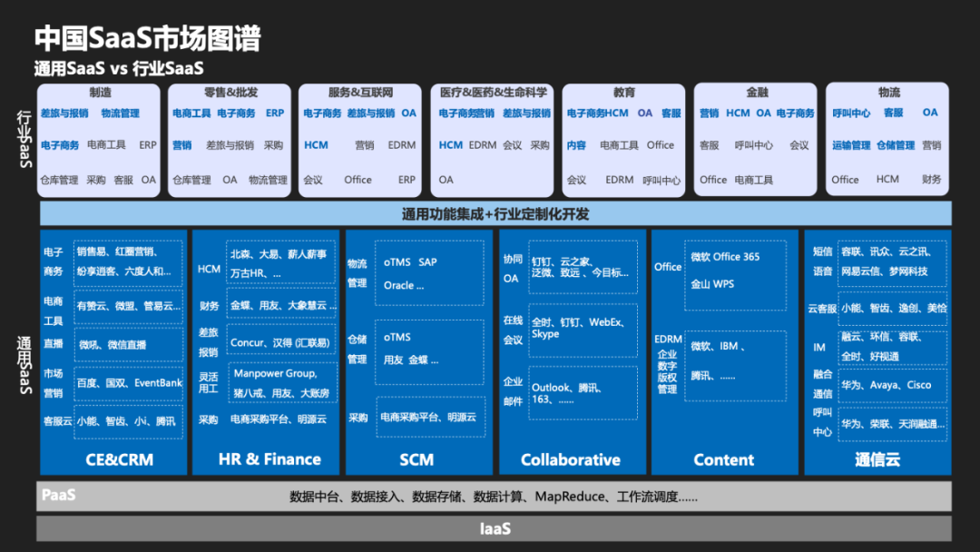Image resolution: width=980 pixels, height=552 pixels.
Task: Select the 数据中台、数据接入 PaaS description
Action: point(493,497)
